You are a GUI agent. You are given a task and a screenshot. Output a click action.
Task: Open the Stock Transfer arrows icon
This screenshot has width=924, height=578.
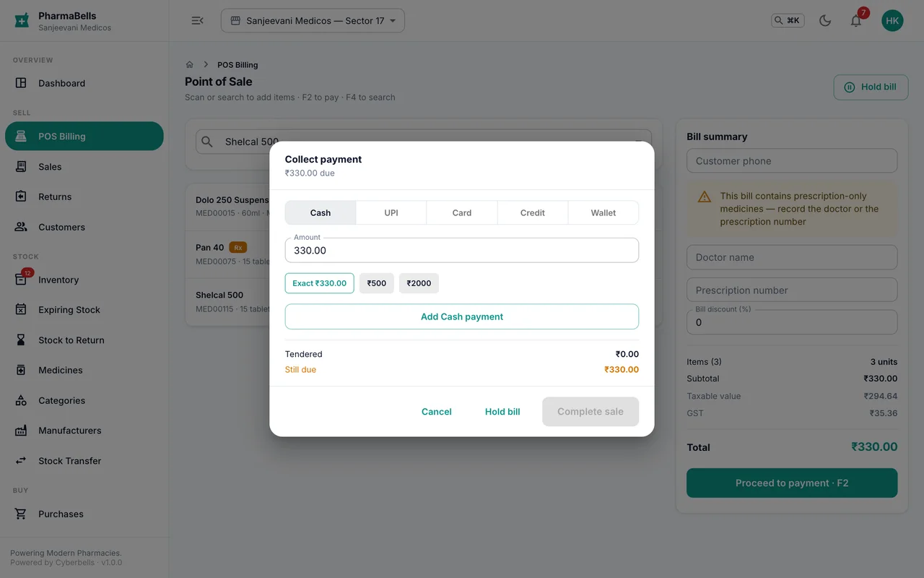21,461
